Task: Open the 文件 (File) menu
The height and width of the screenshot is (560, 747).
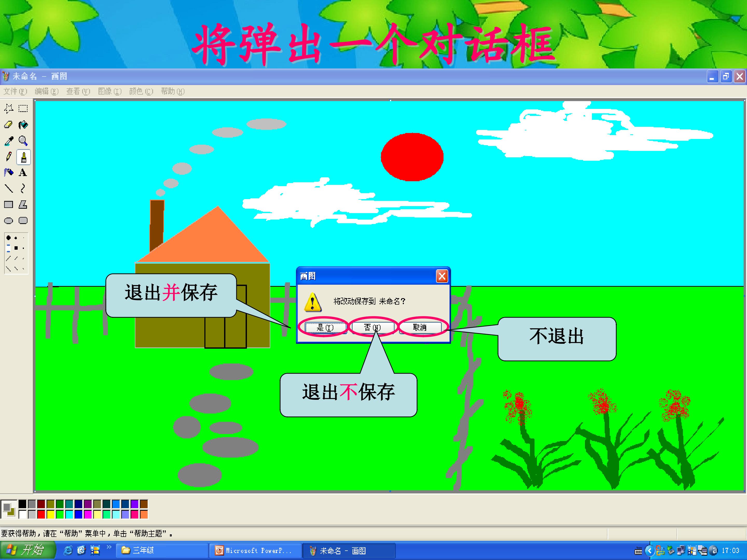Action: 15,92
